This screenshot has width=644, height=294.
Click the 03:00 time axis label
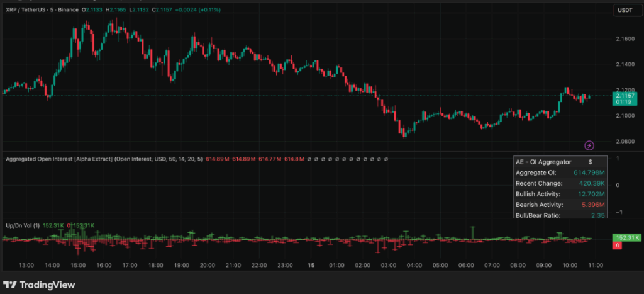click(x=389, y=265)
